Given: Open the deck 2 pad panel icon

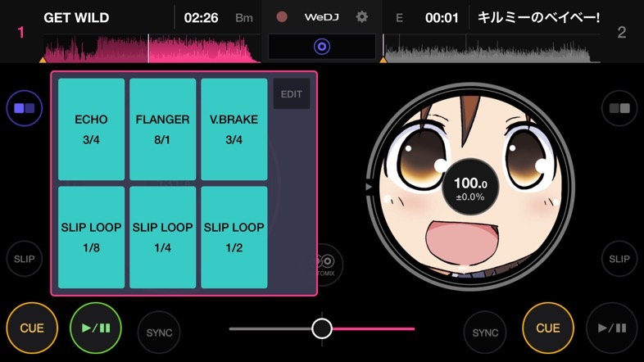Looking at the screenshot, I should tap(619, 108).
